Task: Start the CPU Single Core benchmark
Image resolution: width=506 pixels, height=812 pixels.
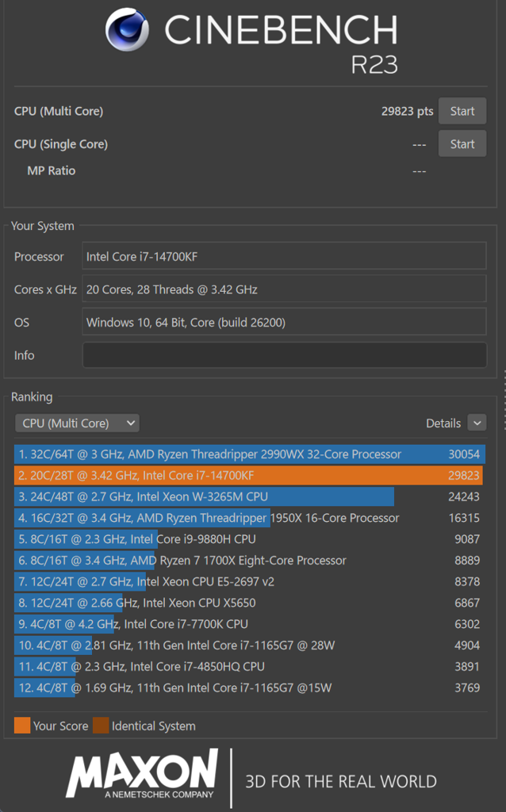Action: pos(462,144)
